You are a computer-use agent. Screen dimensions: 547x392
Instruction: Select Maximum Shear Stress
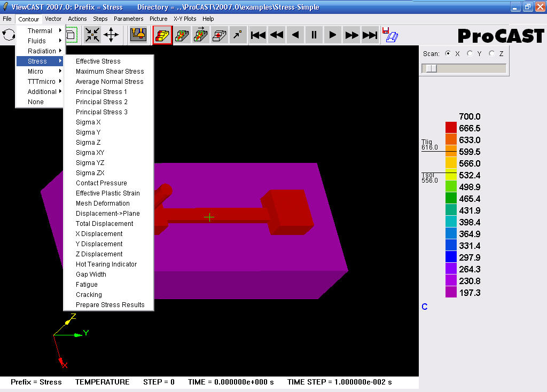point(108,71)
